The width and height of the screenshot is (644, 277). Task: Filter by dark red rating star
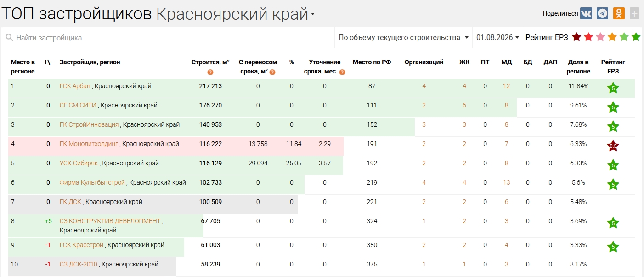[x=576, y=37]
